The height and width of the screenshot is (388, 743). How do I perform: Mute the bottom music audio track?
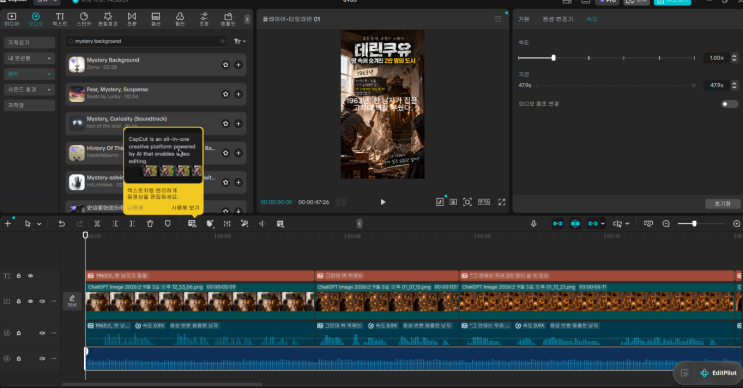tap(42, 359)
